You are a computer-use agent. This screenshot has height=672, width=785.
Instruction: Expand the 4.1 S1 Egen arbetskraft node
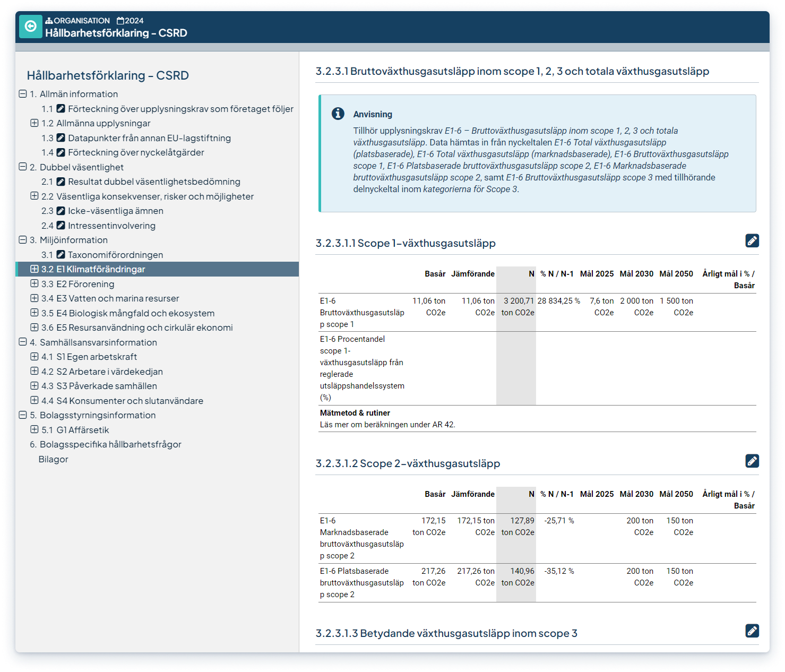[x=34, y=356]
